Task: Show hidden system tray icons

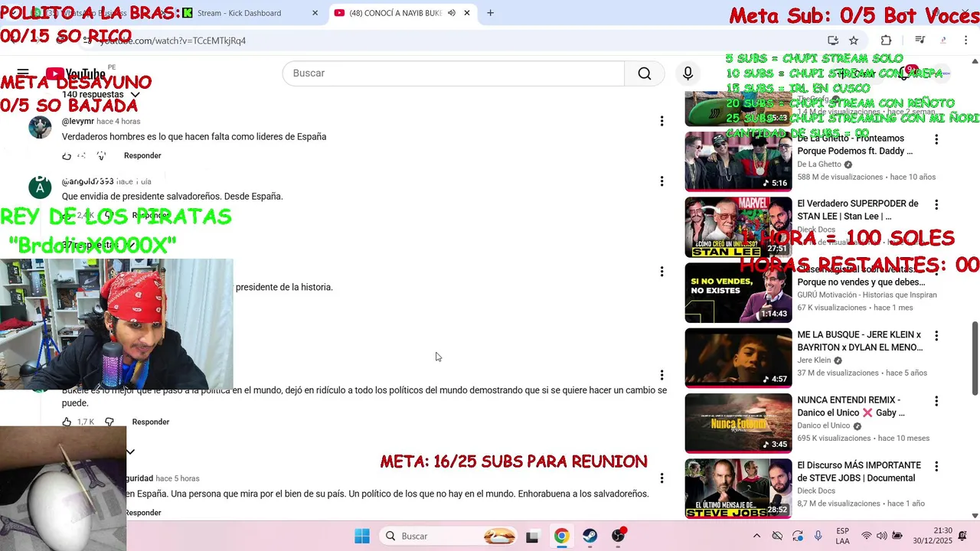Action: point(756,536)
